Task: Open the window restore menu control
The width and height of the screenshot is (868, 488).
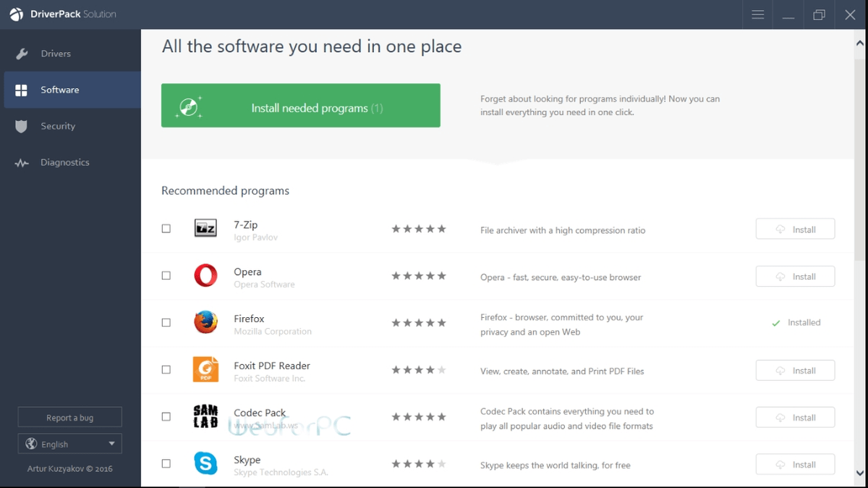Action: pyautogui.click(x=820, y=14)
